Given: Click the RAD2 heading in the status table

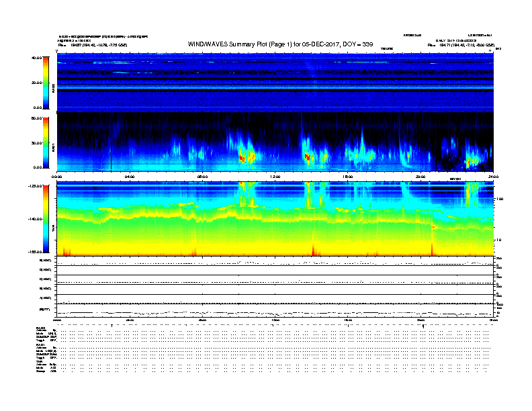Looking at the screenshot, I should (x=41, y=328).
